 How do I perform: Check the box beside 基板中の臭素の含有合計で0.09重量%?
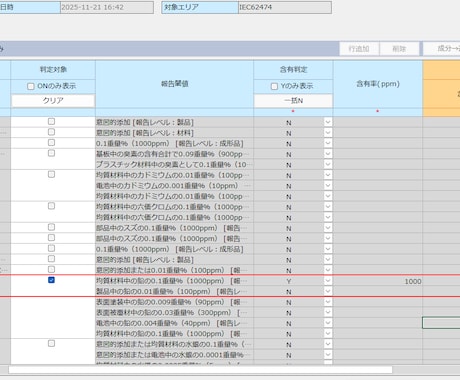pos(51,153)
